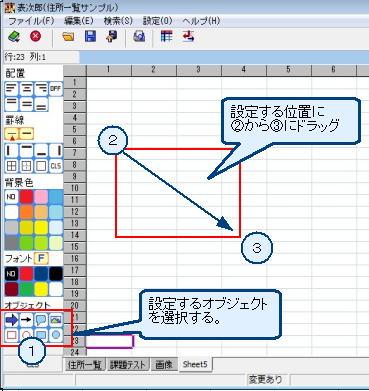The image size is (369, 391).
Task: Click the CLS clear borders button
Action: click(x=56, y=166)
